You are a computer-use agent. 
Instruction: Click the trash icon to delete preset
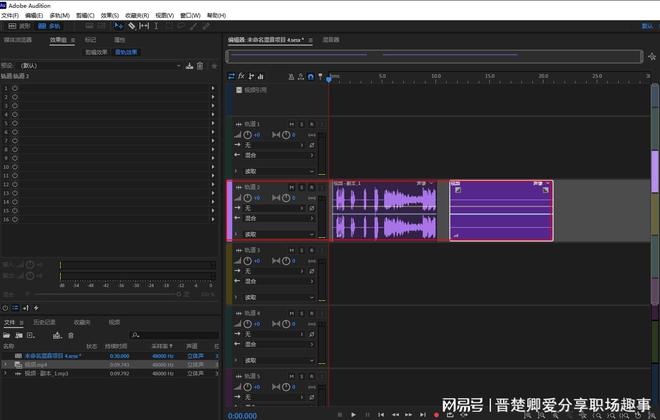200,65
